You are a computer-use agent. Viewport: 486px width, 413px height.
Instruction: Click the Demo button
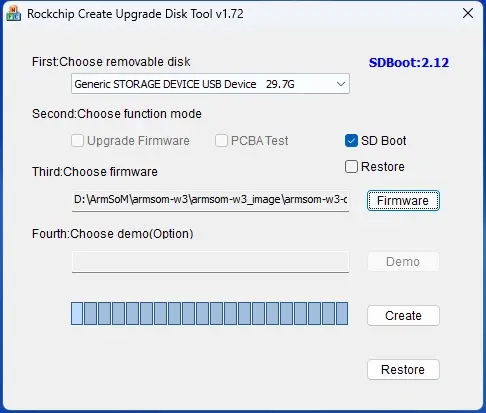[x=403, y=262]
